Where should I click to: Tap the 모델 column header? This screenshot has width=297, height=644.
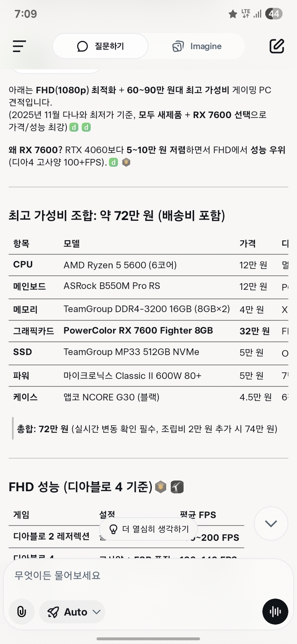click(71, 244)
